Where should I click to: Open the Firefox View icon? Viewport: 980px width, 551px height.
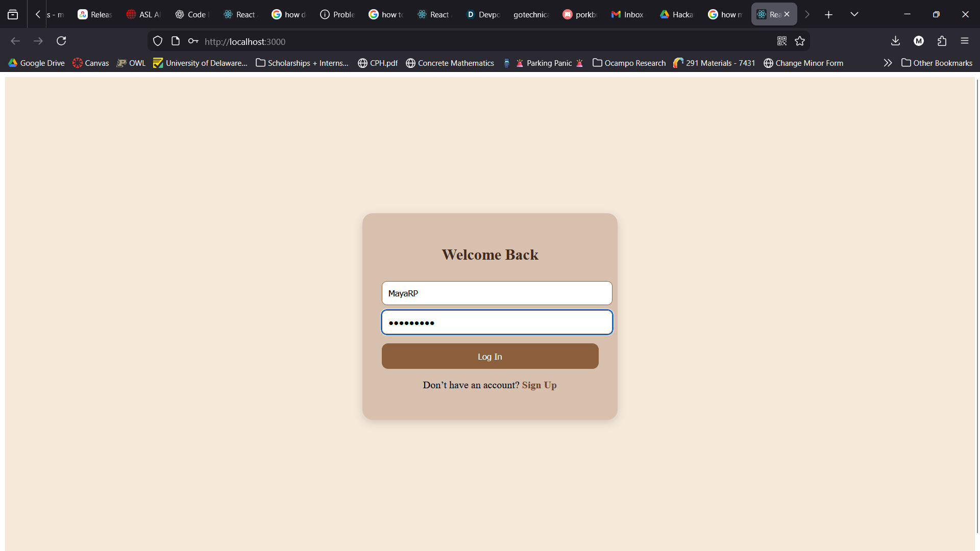point(13,14)
